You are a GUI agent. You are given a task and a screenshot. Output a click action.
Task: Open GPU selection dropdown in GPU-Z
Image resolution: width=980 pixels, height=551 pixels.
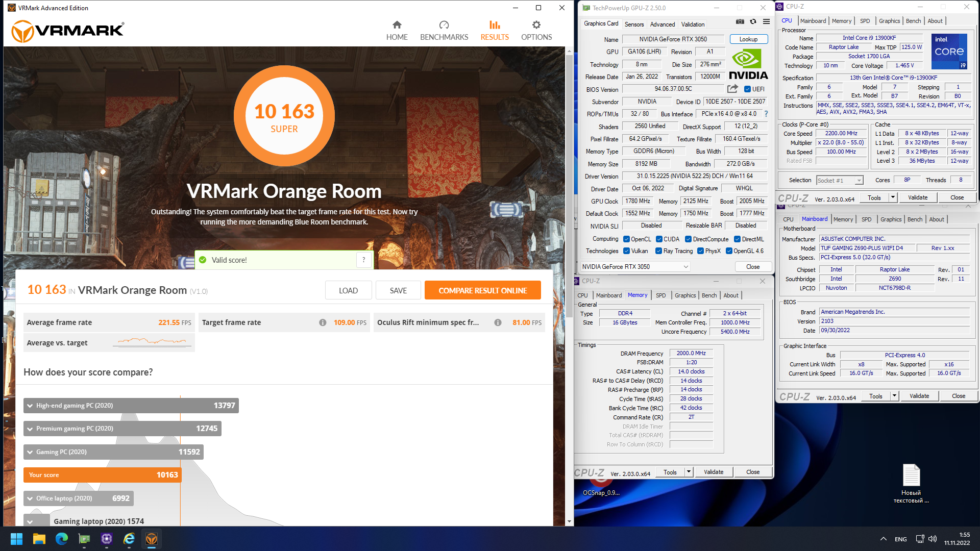click(635, 267)
